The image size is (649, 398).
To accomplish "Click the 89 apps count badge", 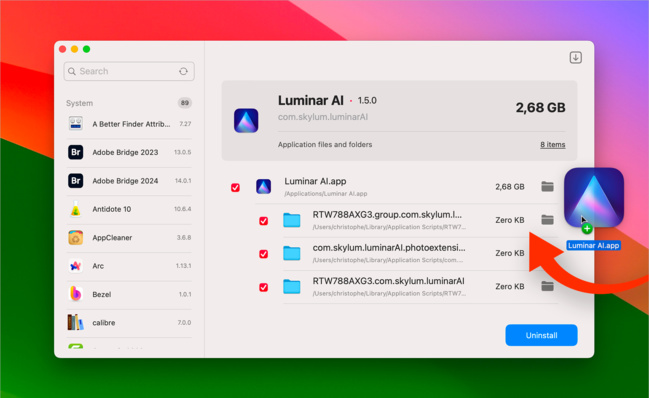I will point(185,103).
